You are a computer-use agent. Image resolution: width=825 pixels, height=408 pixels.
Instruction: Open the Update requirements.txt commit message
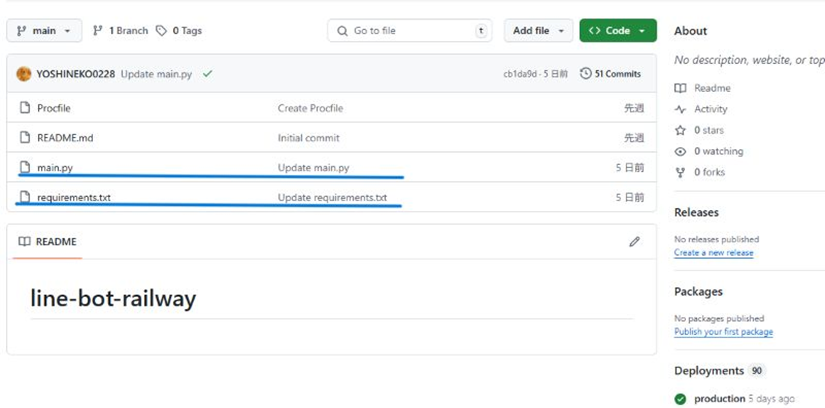click(333, 198)
